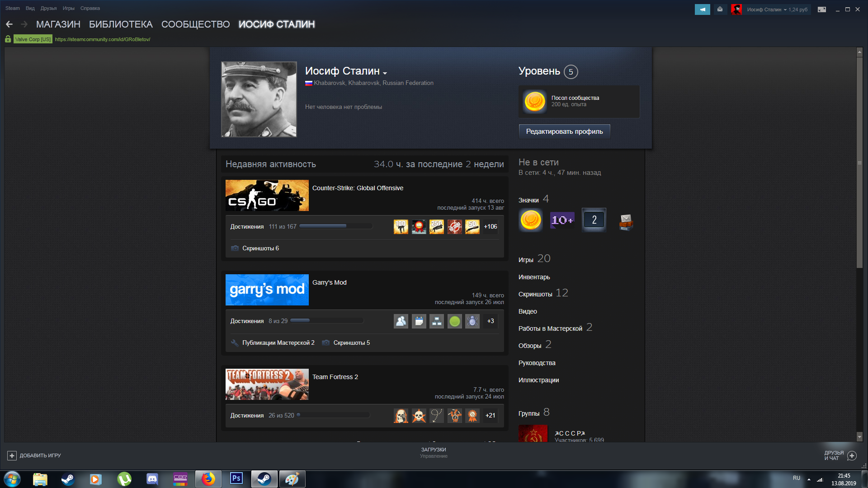Expand Garry's Mod achievements section

[247, 320]
